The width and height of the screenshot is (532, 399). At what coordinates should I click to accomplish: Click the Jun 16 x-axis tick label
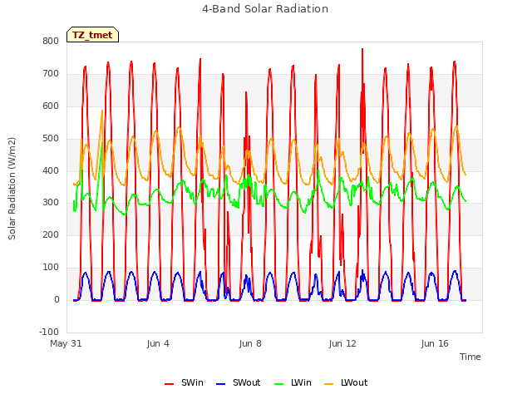point(435,343)
